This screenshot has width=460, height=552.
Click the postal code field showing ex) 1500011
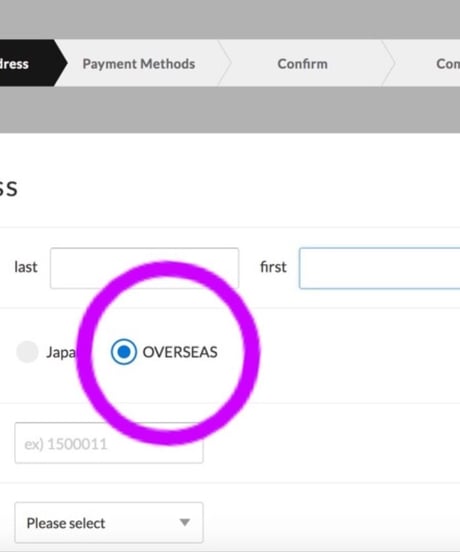[x=109, y=443]
